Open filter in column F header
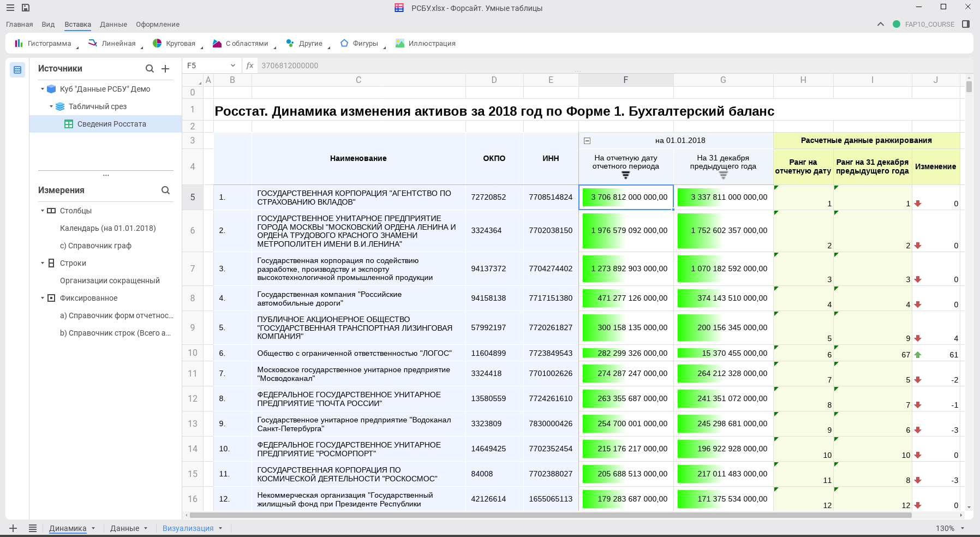Screen dimensions: 980x537 point(625,175)
